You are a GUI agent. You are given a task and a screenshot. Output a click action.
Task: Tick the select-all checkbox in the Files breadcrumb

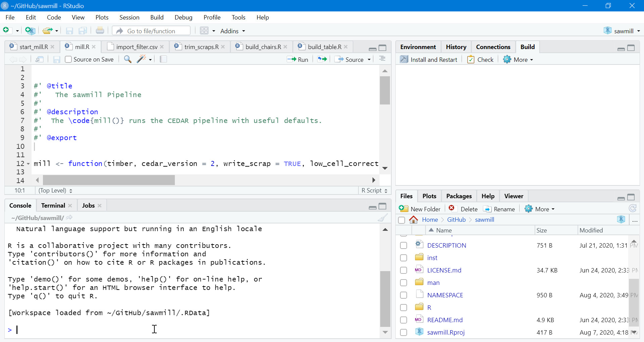tap(401, 220)
